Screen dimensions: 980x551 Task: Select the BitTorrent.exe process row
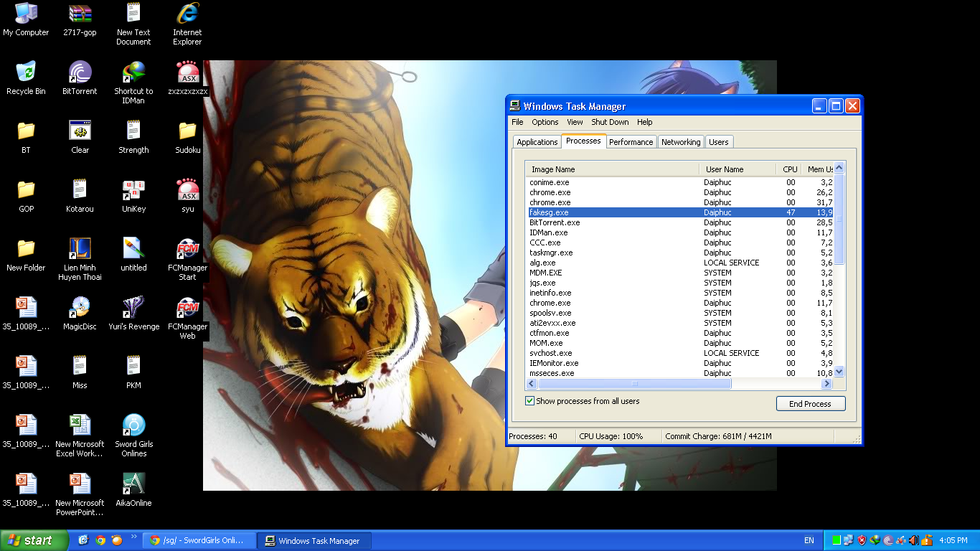679,222
